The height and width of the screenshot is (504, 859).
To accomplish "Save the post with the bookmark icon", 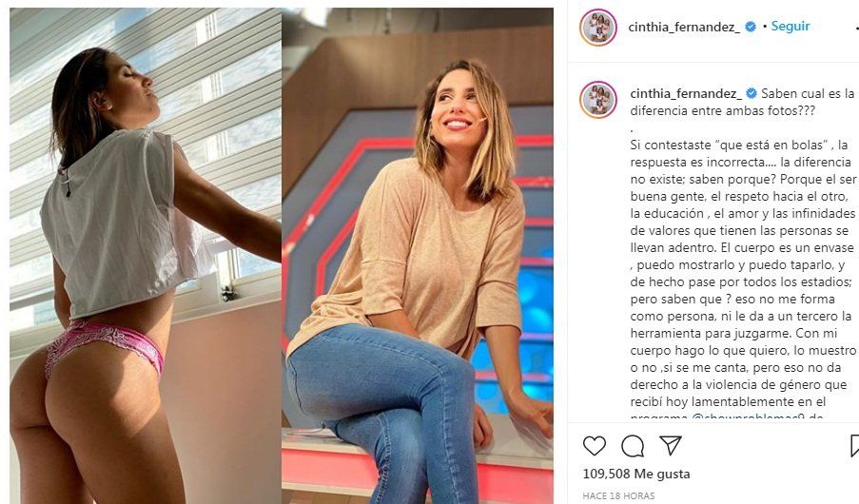I will 854,446.
